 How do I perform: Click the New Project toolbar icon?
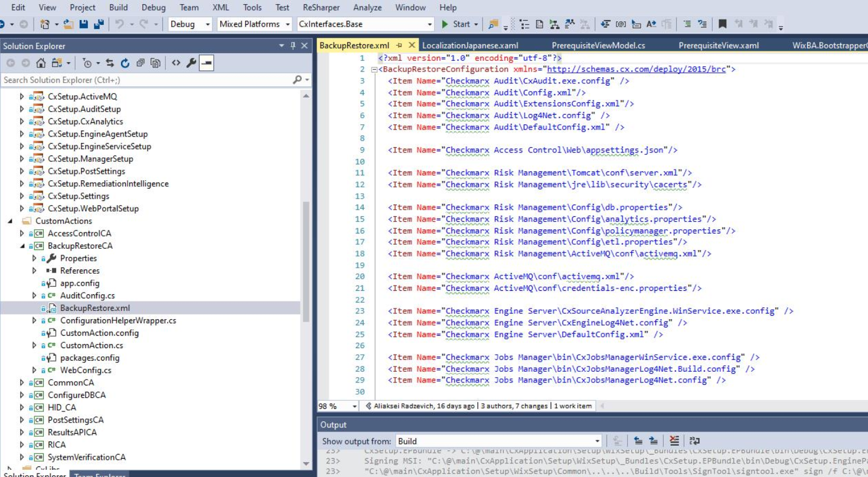pyautogui.click(x=45, y=24)
